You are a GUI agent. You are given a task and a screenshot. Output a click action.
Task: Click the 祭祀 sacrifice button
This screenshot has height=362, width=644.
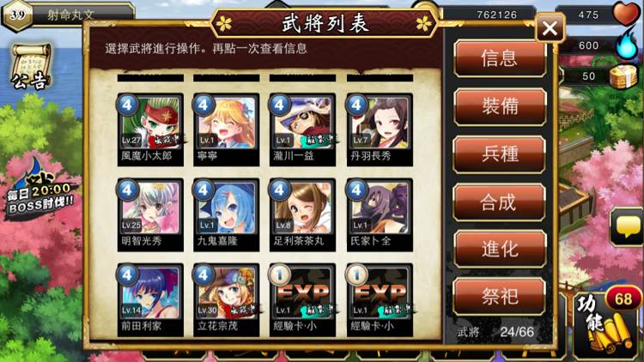[x=499, y=296]
